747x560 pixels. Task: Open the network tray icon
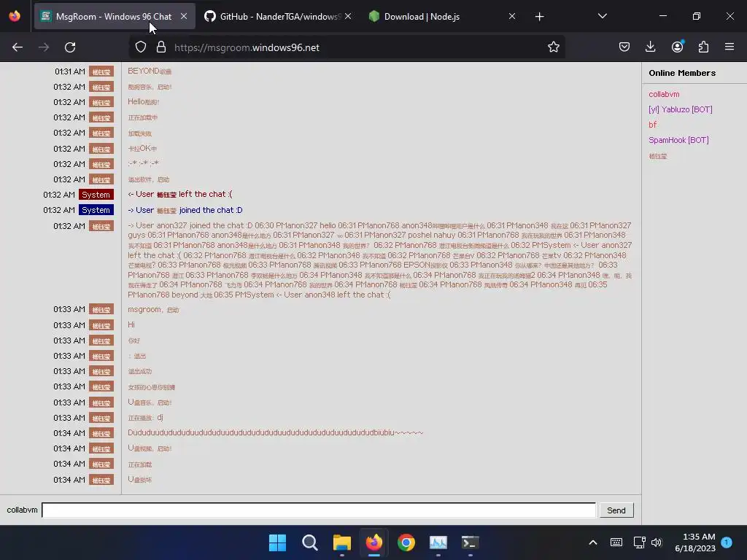coord(639,542)
